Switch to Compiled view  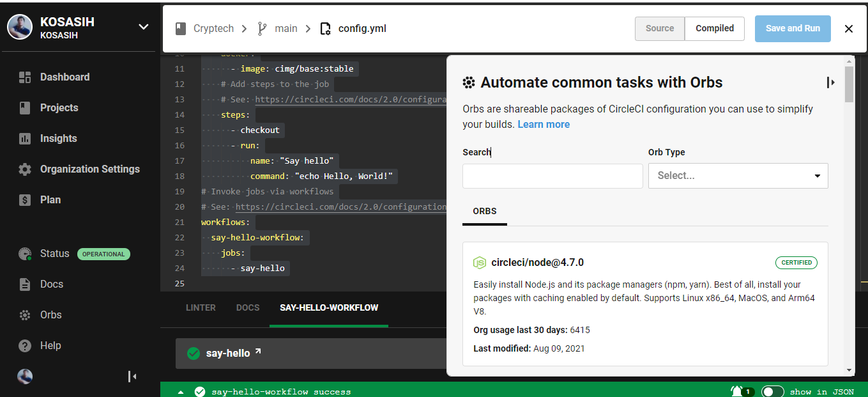pyautogui.click(x=715, y=29)
